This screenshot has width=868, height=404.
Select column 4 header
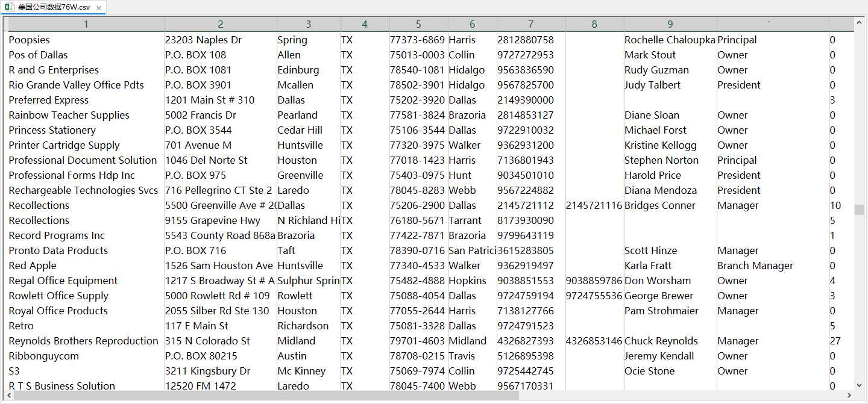365,24
